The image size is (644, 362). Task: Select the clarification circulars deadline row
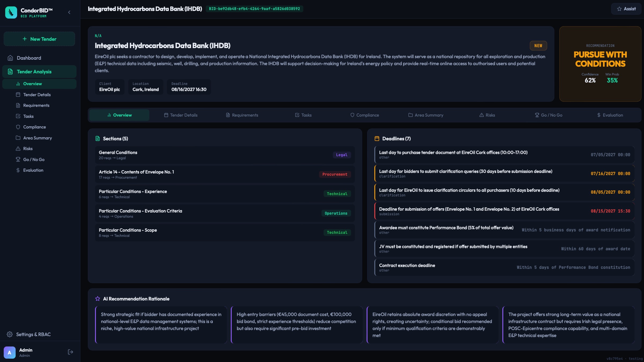click(x=504, y=192)
